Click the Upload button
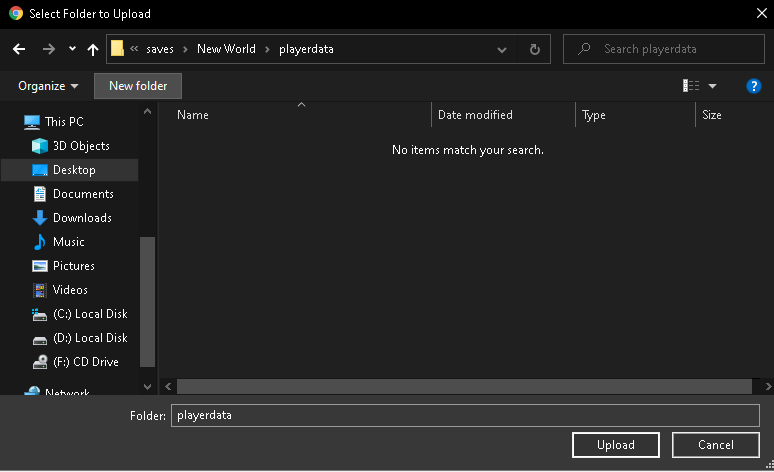 pos(616,445)
